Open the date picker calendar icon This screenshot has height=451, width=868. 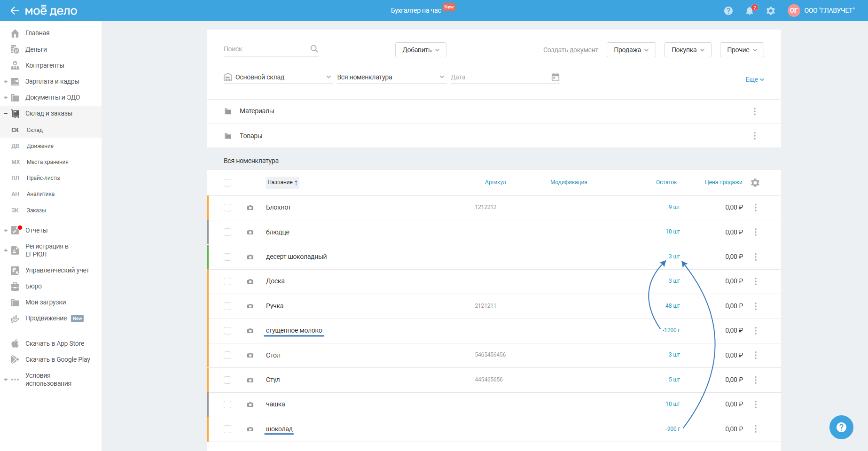[555, 77]
